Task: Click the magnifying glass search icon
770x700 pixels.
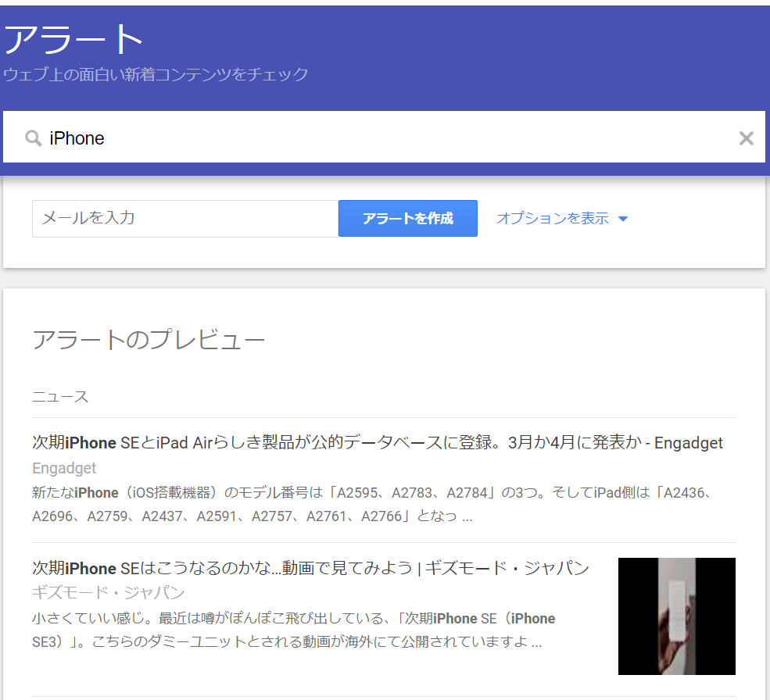Action: click(x=34, y=138)
